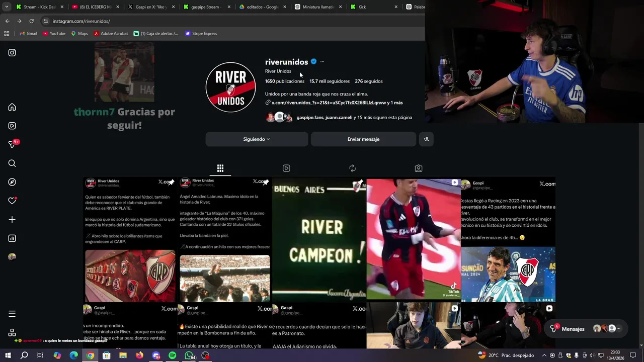
Task: Open the Meta apps grid icon in sidebar
Action: coord(12,333)
